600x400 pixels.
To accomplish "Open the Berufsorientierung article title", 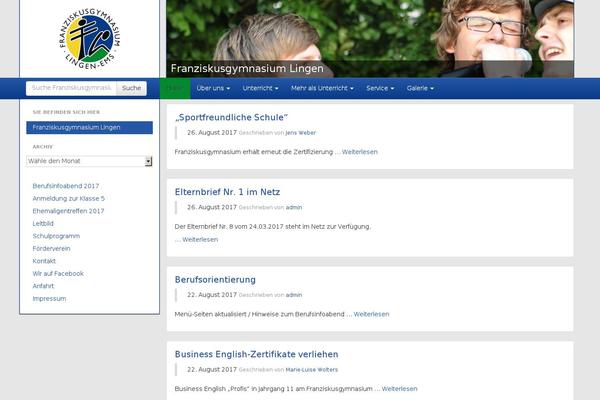I will tap(215, 280).
